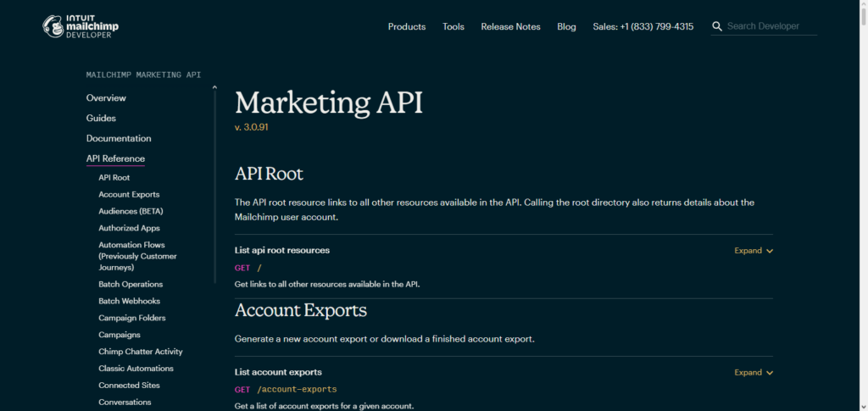Screen dimensions: 868x411
Task: Click the search magnifier icon
Action: click(717, 26)
